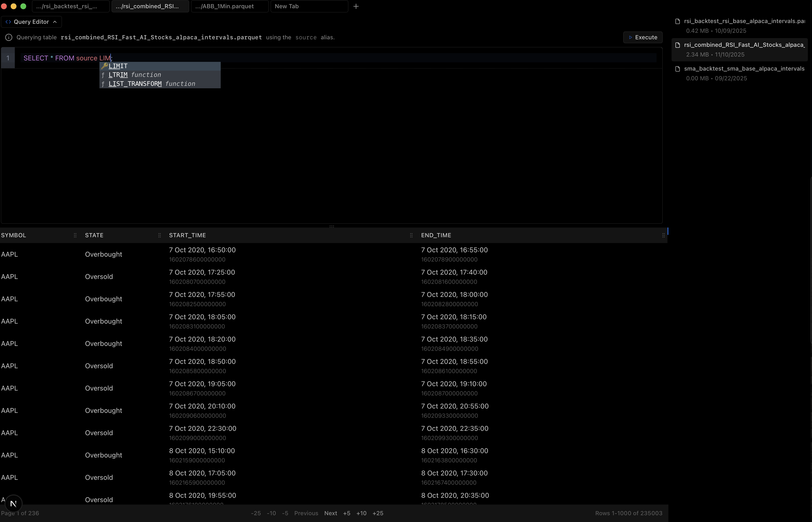Image resolution: width=812 pixels, height=522 pixels.
Task: Click the N avatar icon at bottom left
Action: coord(14,504)
